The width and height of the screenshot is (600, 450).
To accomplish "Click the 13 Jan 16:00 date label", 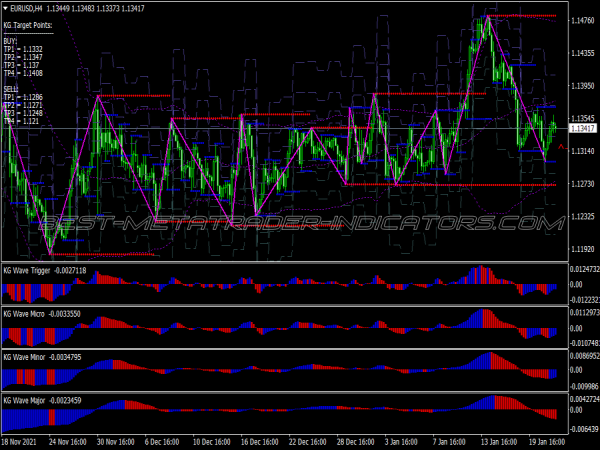I will 497,441.
